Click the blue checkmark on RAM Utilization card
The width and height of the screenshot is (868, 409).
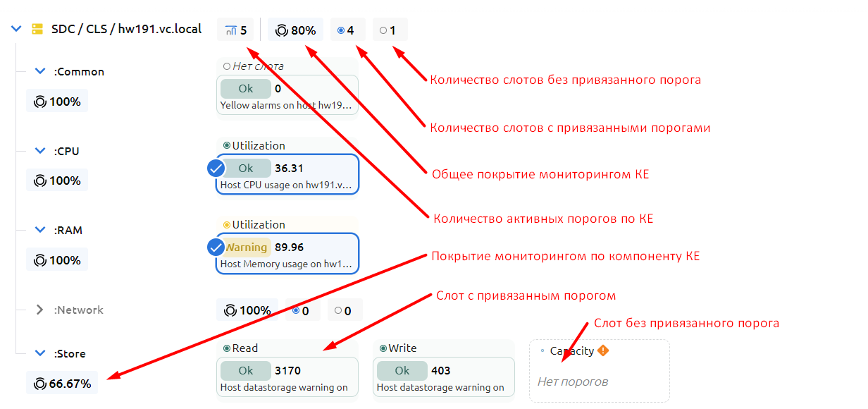[216, 248]
